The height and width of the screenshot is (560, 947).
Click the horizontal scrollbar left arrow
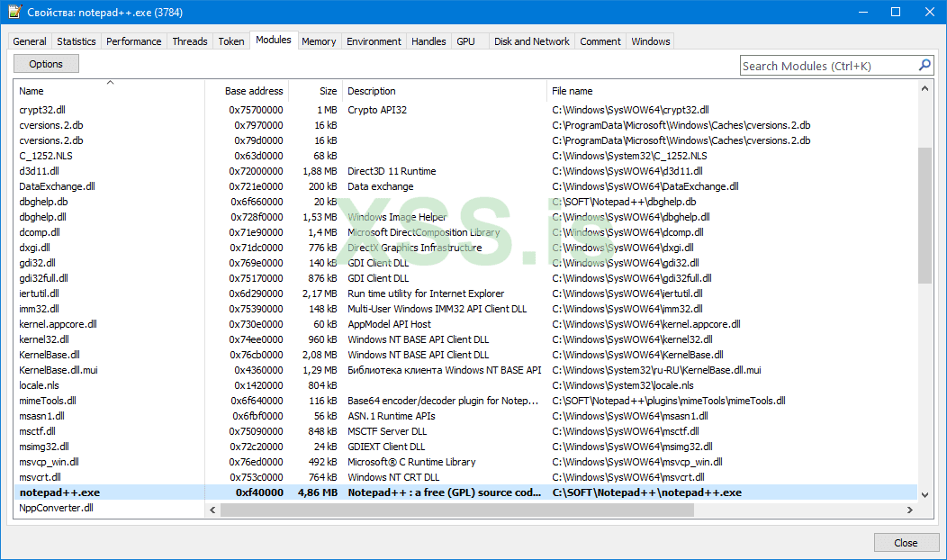point(212,510)
